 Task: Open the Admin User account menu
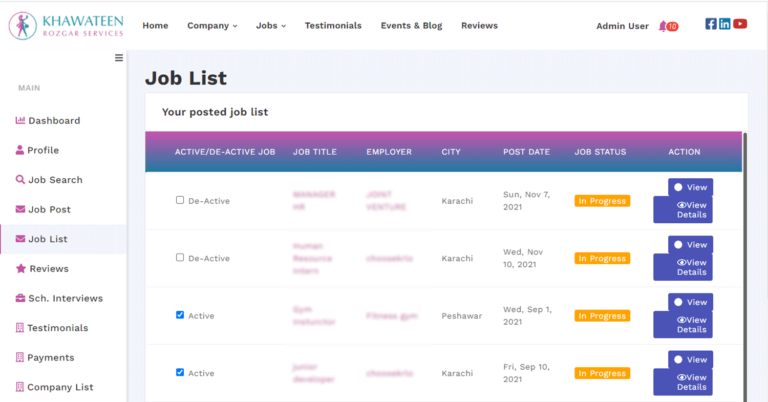click(x=622, y=26)
